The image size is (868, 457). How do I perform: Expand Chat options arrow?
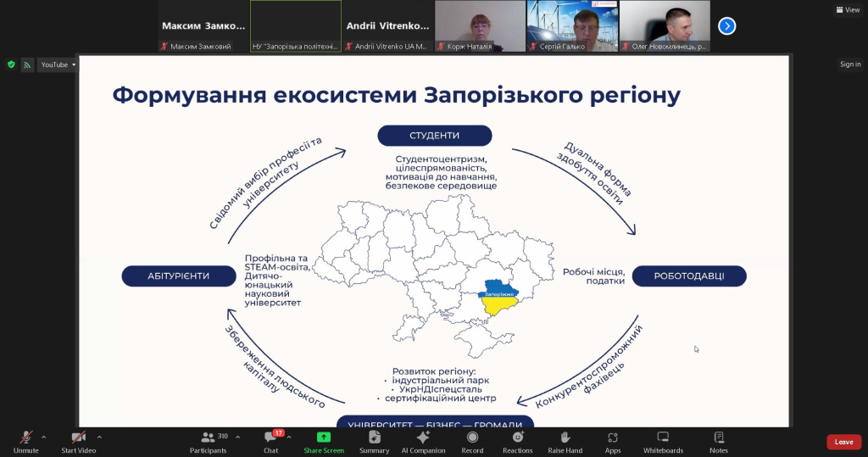click(x=289, y=437)
